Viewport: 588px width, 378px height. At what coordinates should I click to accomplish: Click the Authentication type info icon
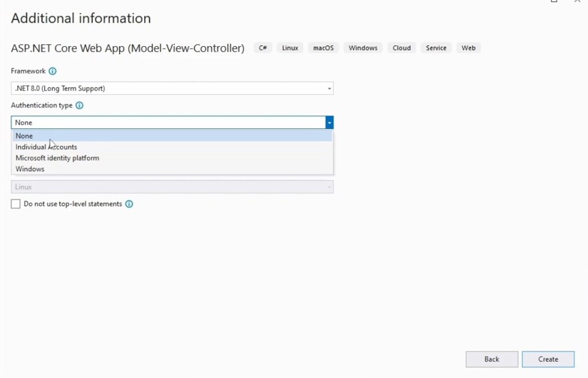click(x=80, y=106)
